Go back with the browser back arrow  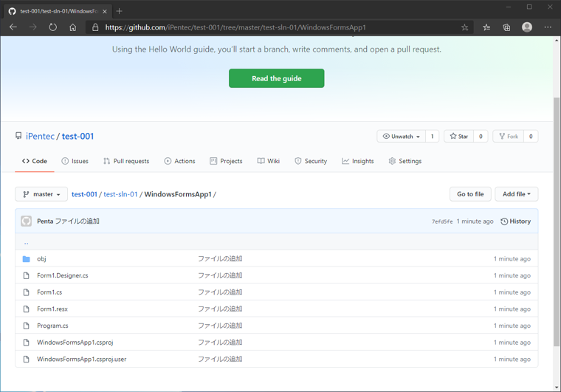point(13,27)
